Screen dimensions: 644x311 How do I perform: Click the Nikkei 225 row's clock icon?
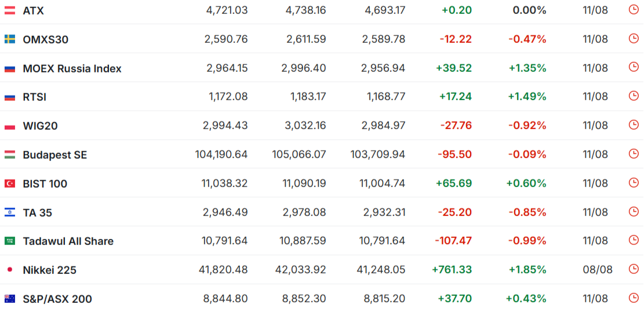pos(634,269)
